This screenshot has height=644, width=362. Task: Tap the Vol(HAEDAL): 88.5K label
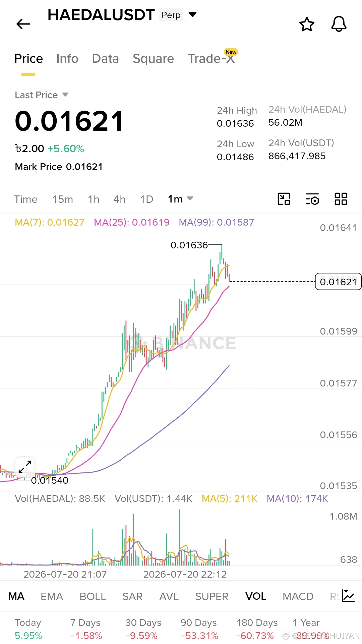(x=60, y=499)
